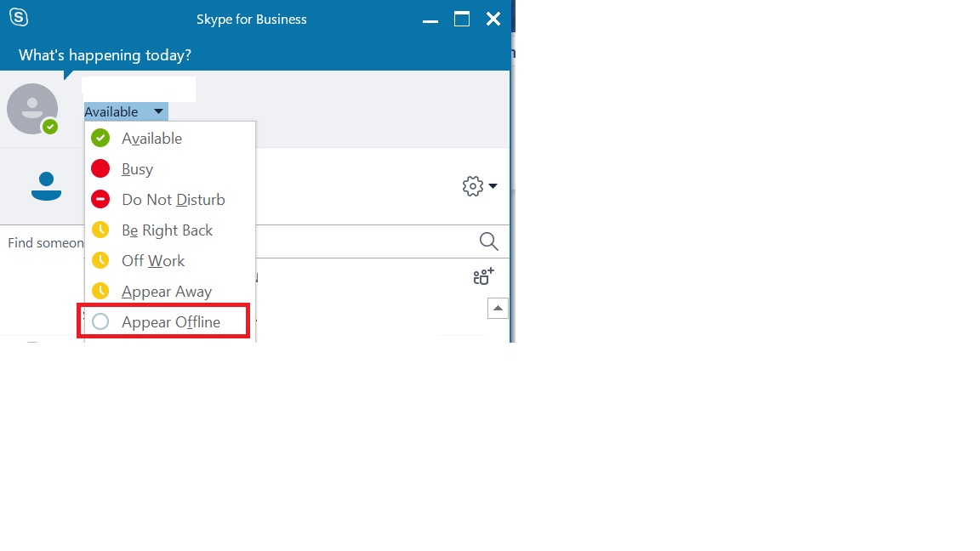Choose Appear Away from the list
The width and height of the screenshot is (980, 551).
coord(166,292)
